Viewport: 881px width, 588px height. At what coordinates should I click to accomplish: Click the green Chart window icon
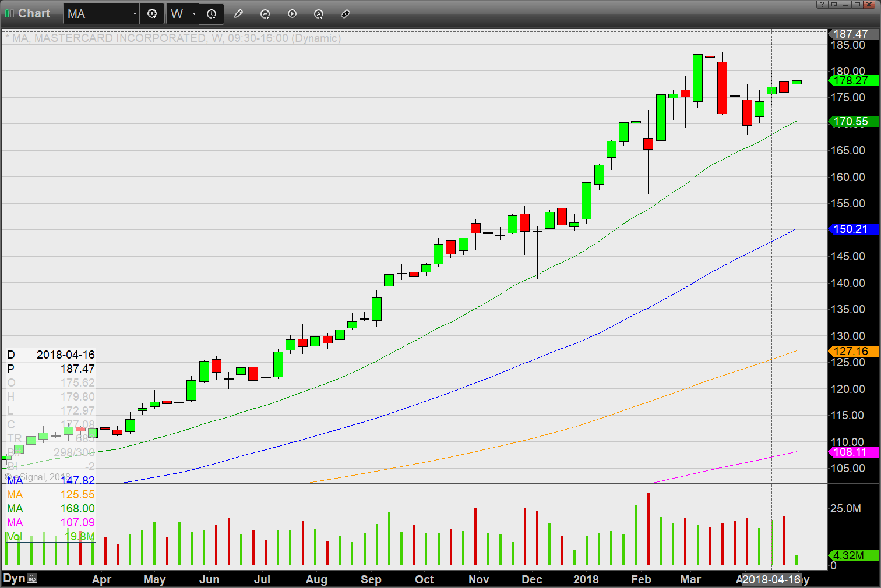[9, 13]
